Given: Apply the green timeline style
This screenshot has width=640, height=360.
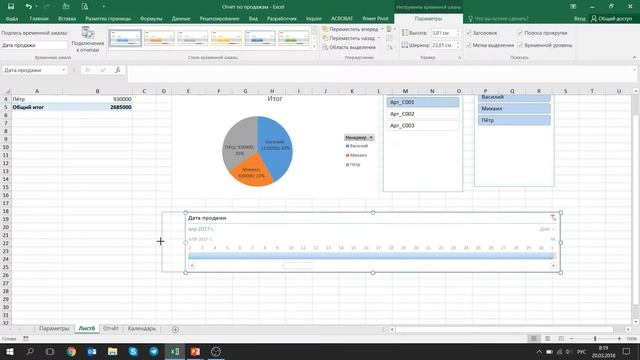Looking at the screenshot, I should (293, 38).
